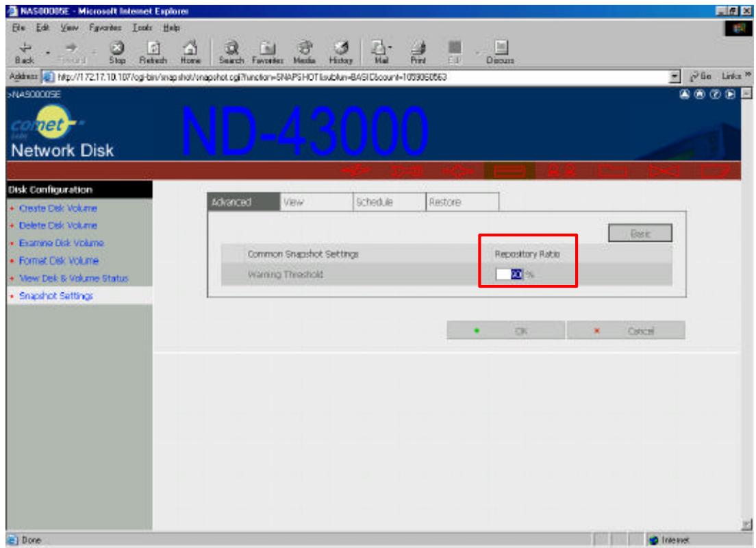756x548 pixels.
Task: Click the triangle circle icon in header
Action: [685, 94]
